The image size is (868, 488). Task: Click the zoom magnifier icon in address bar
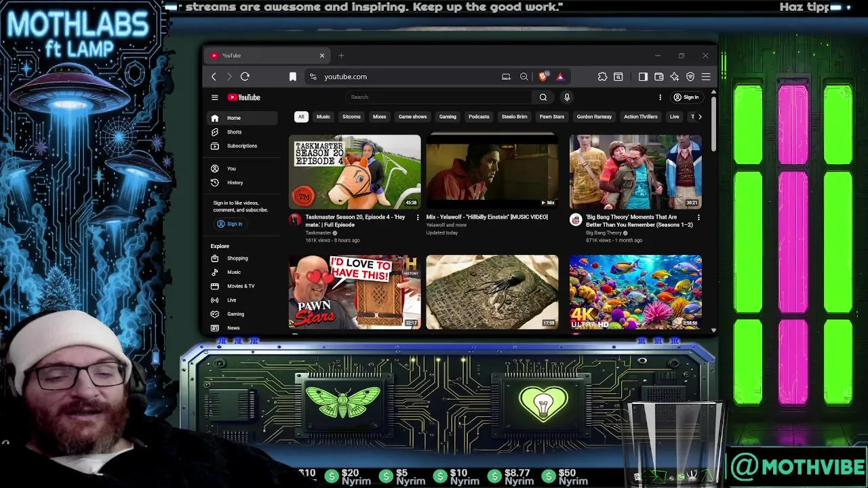tap(524, 77)
